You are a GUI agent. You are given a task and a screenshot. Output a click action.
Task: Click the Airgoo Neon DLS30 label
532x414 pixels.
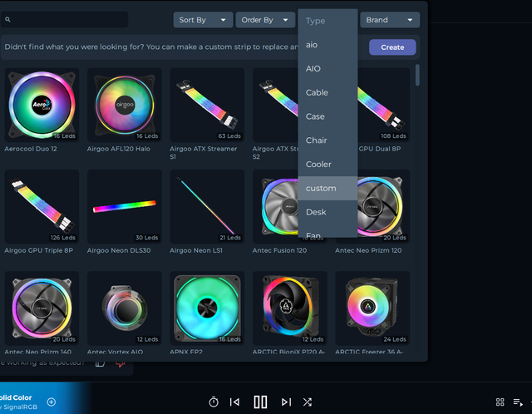119,250
